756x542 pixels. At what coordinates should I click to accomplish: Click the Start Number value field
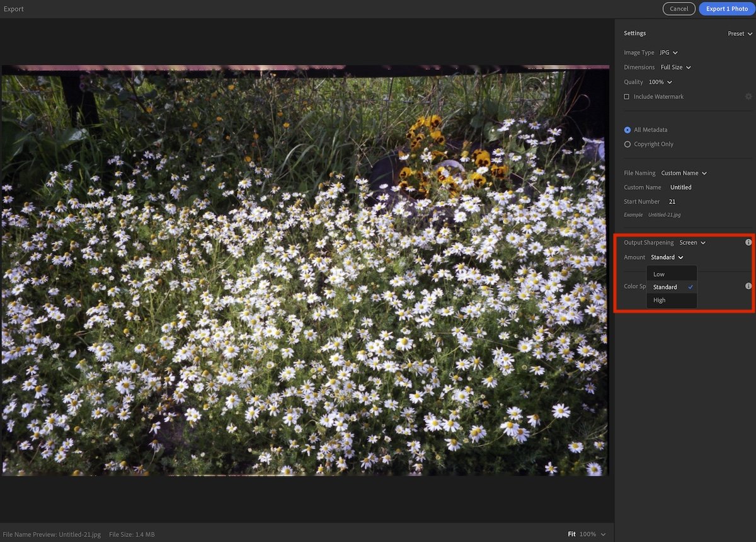point(672,201)
